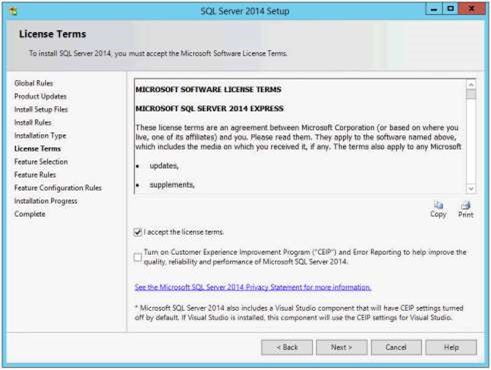This screenshot has width=491, height=370.
Task: Open Help for the setup
Action: pos(451,347)
